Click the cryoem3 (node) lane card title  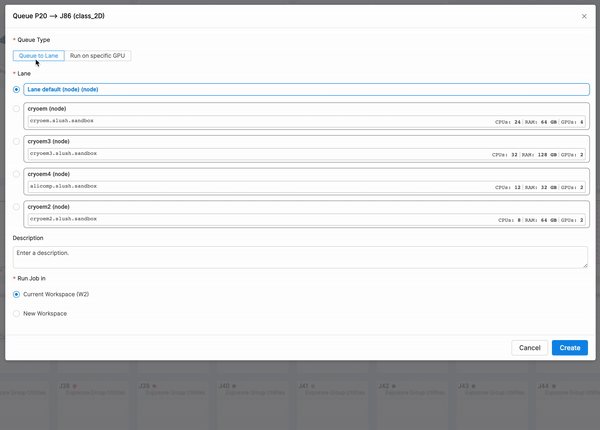point(49,141)
